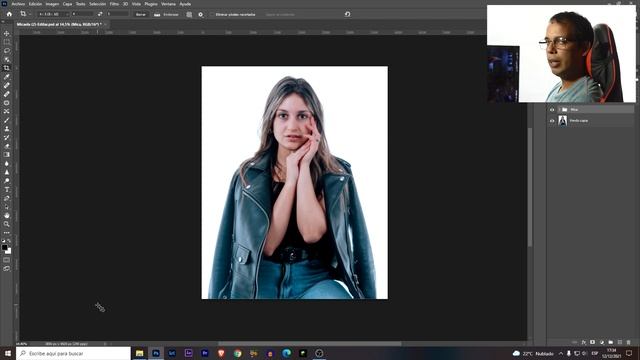The image size is (640, 360).
Task: Toggle Delete cropped pixels checkbox
Action: click(x=212, y=14)
